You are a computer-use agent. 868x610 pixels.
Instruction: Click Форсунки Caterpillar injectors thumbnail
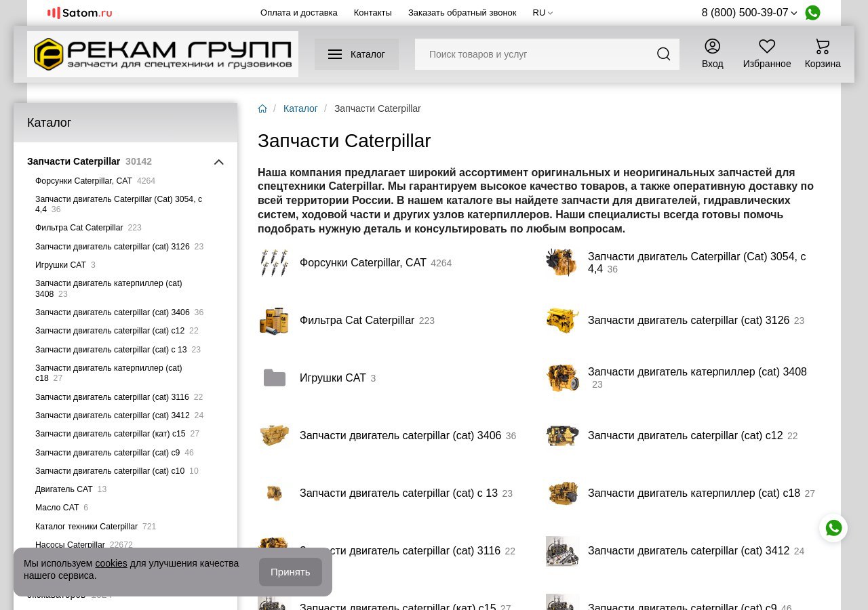274,263
